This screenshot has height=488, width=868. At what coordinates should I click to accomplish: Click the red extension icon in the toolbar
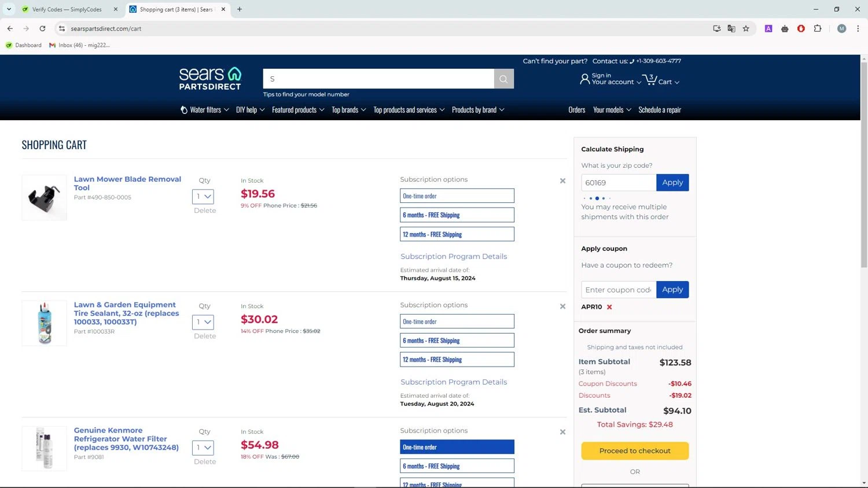click(x=801, y=28)
